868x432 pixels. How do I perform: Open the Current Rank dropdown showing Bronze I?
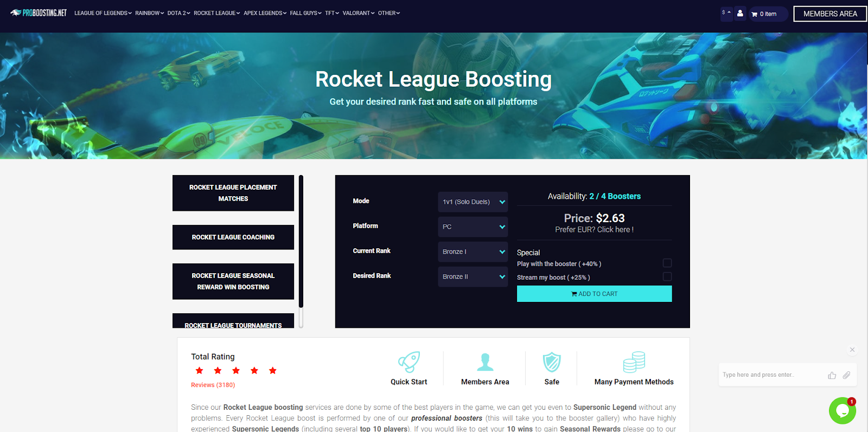[x=473, y=252]
